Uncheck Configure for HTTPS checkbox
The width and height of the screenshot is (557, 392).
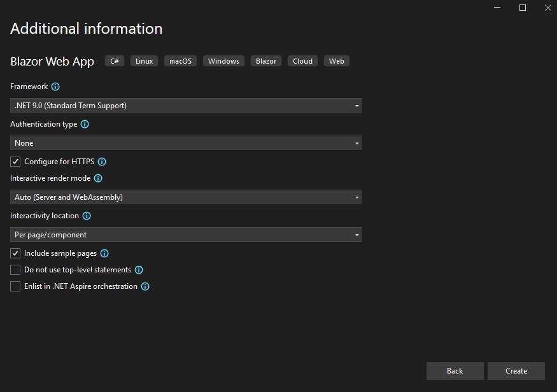(15, 162)
